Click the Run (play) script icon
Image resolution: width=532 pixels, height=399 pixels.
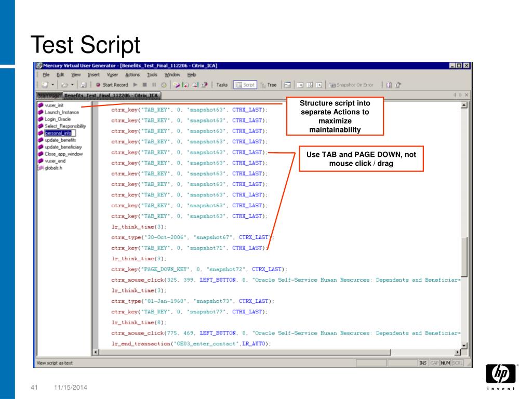tap(136, 85)
